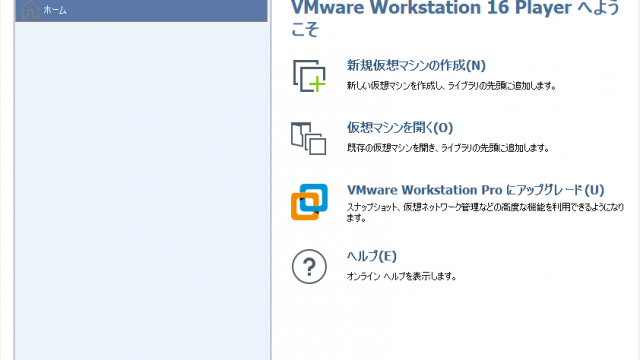Click the open virtual machine icon
The width and height of the screenshot is (640, 360).
click(x=309, y=138)
